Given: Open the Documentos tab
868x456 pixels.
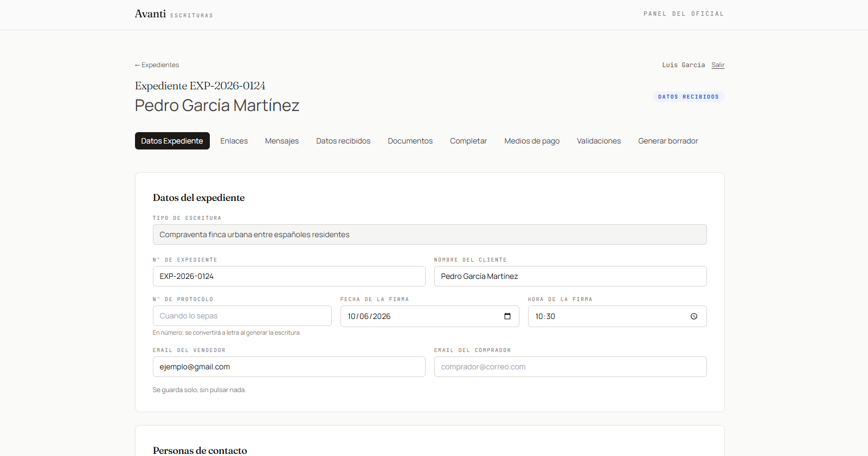Looking at the screenshot, I should pos(410,141).
